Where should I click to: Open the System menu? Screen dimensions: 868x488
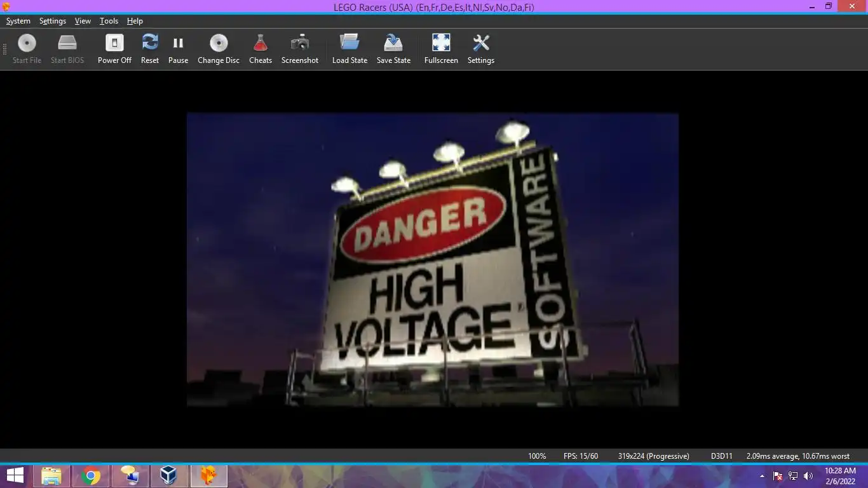(x=18, y=21)
